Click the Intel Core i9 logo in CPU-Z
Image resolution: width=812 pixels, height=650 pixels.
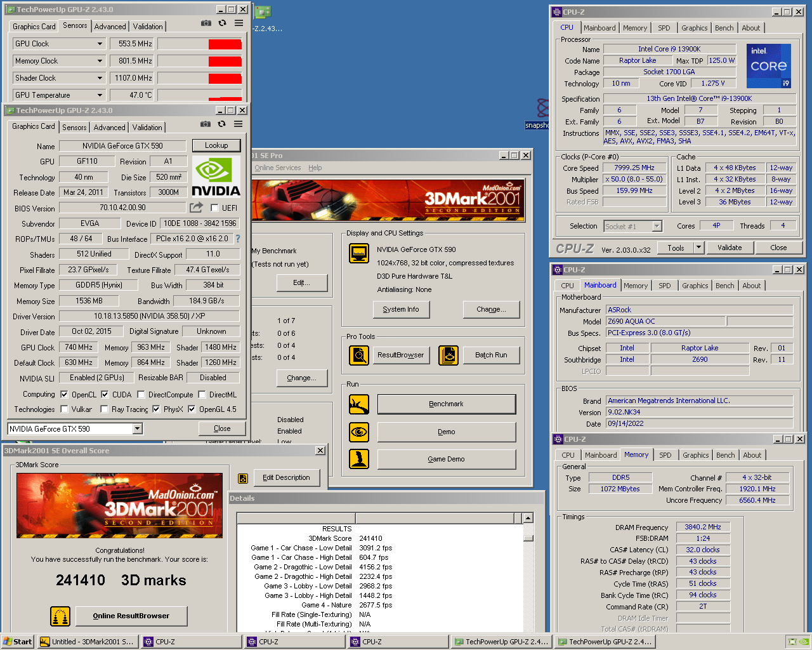click(769, 66)
